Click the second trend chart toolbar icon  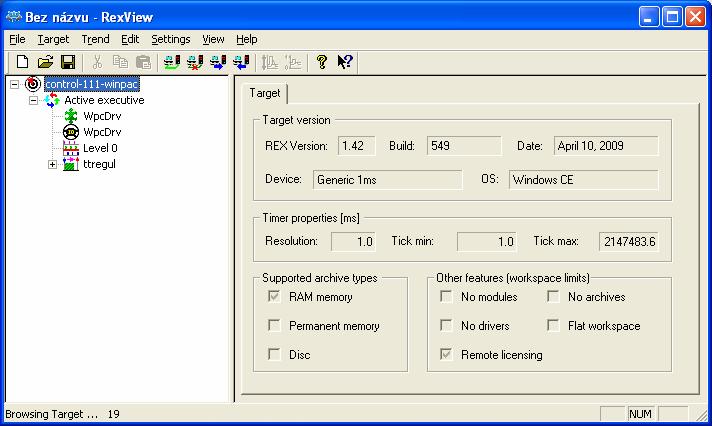(x=293, y=62)
